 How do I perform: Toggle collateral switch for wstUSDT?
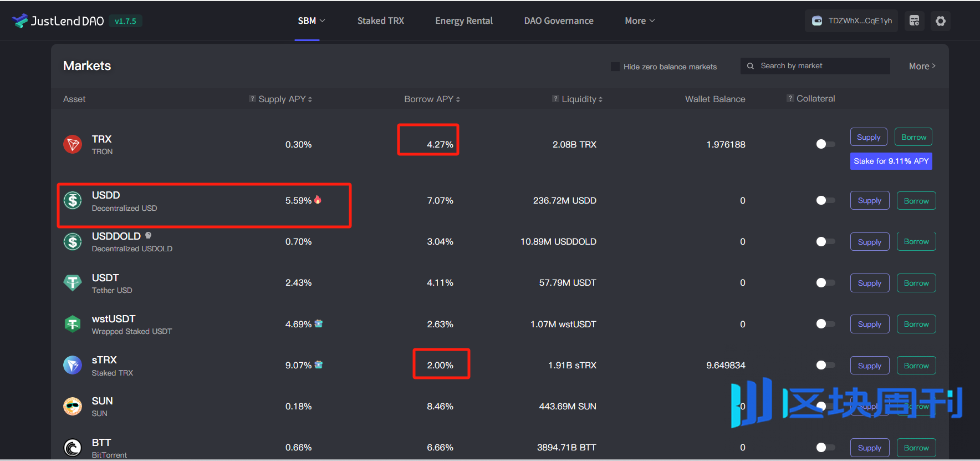pos(825,324)
